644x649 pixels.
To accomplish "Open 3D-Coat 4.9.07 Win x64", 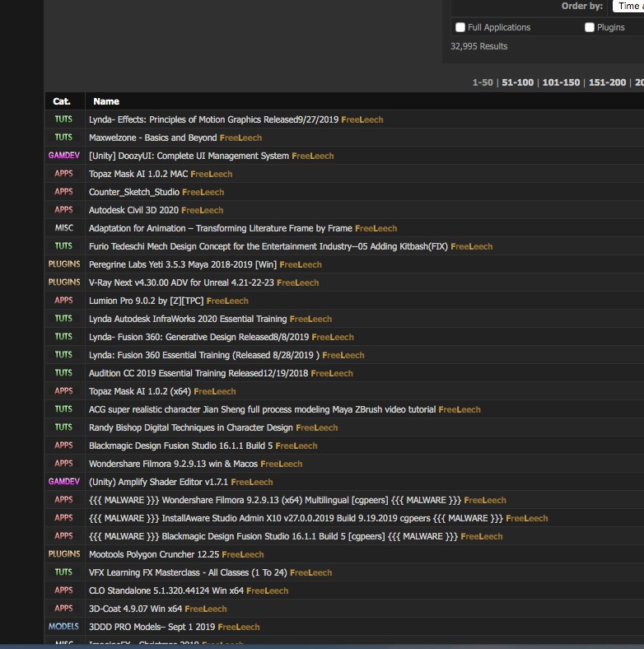I will click(x=135, y=609).
